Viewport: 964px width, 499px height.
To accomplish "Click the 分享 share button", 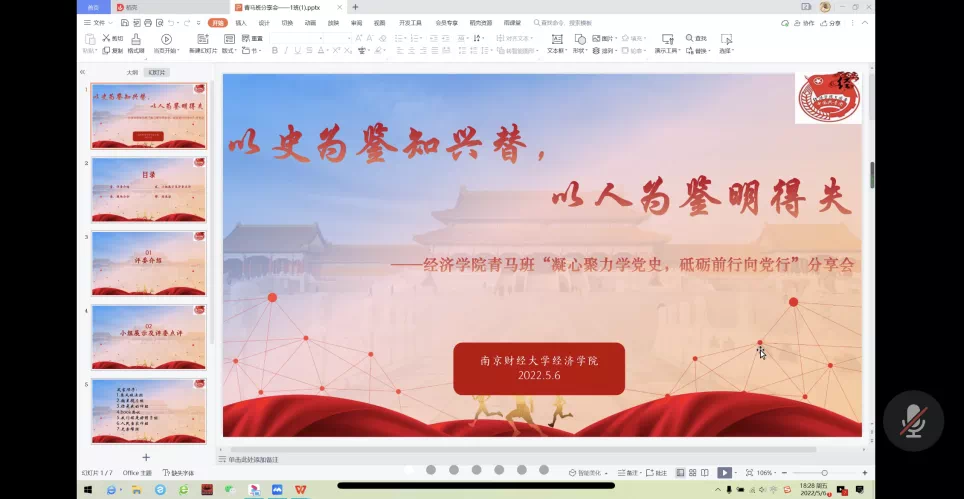I will point(833,22).
